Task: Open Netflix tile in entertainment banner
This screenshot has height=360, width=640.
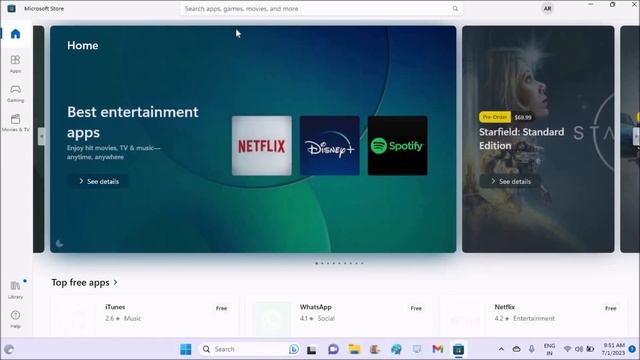Action: pyautogui.click(x=262, y=146)
